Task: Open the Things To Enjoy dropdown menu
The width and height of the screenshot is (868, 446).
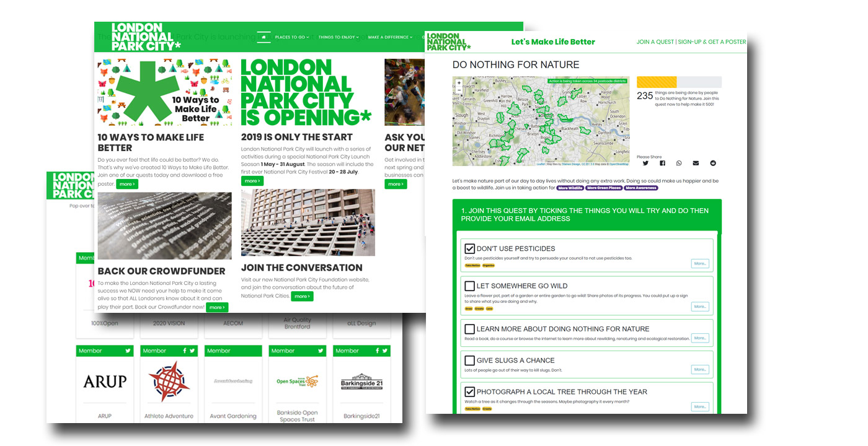Action: point(337,37)
